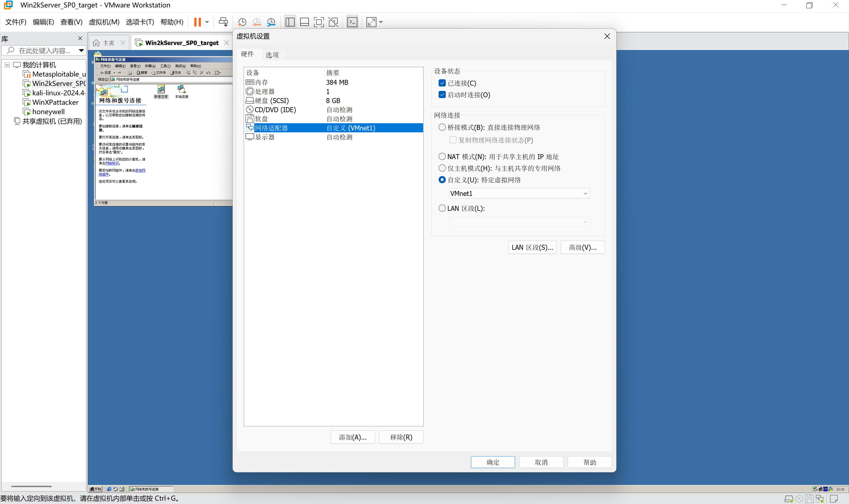Select 桥接模式(B) radio option
849x504 pixels.
[x=442, y=127]
